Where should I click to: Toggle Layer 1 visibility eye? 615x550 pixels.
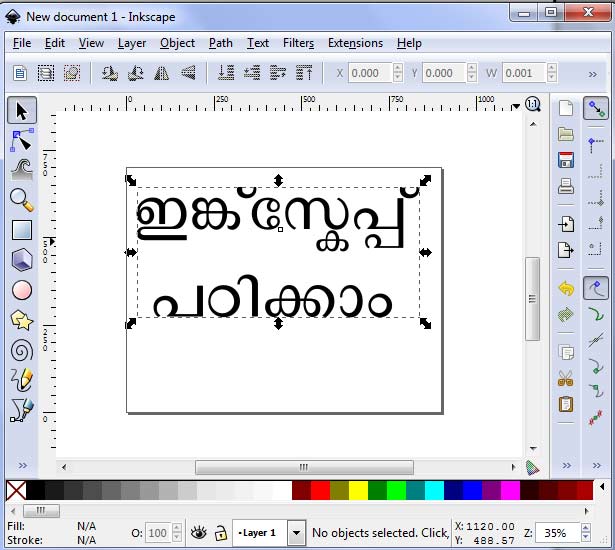[x=198, y=533]
